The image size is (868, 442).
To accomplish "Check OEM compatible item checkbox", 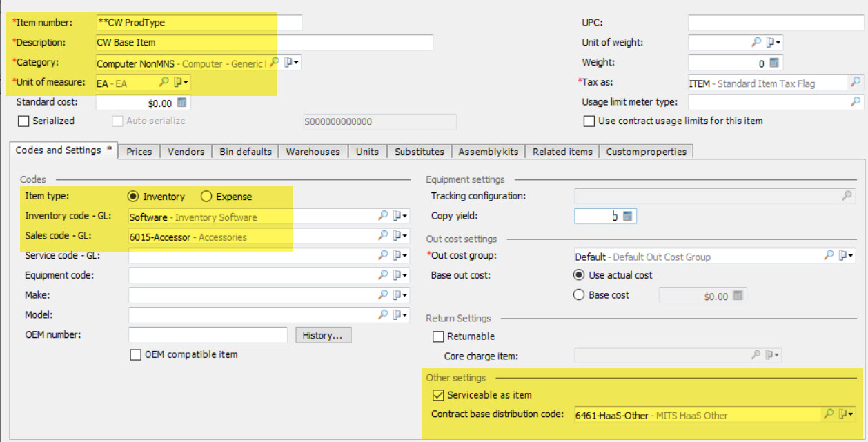I will [x=136, y=355].
